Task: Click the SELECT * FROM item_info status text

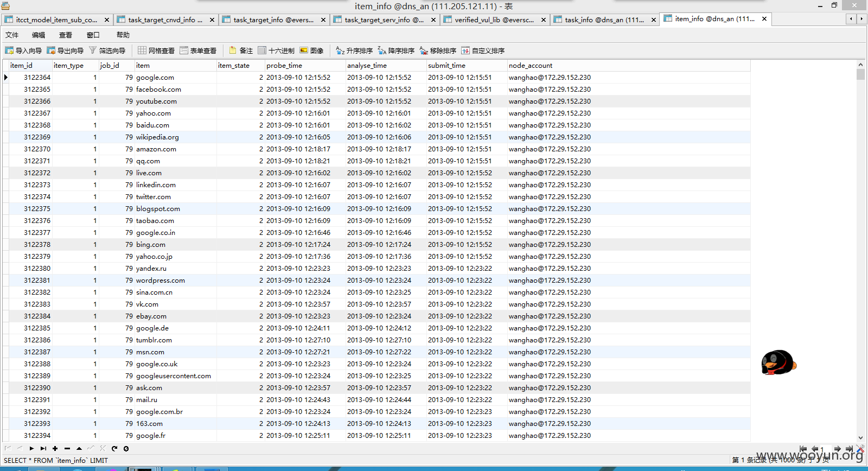Action: (x=56, y=461)
